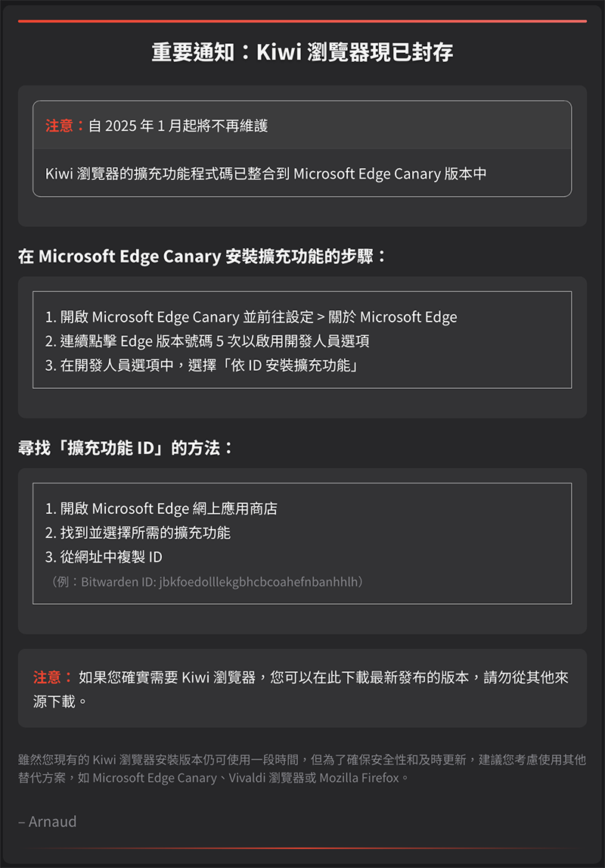Click heading 在 Microsoft Edge Canary 安裝擴充功能的步驟
The image size is (605, 868).
tap(202, 257)
